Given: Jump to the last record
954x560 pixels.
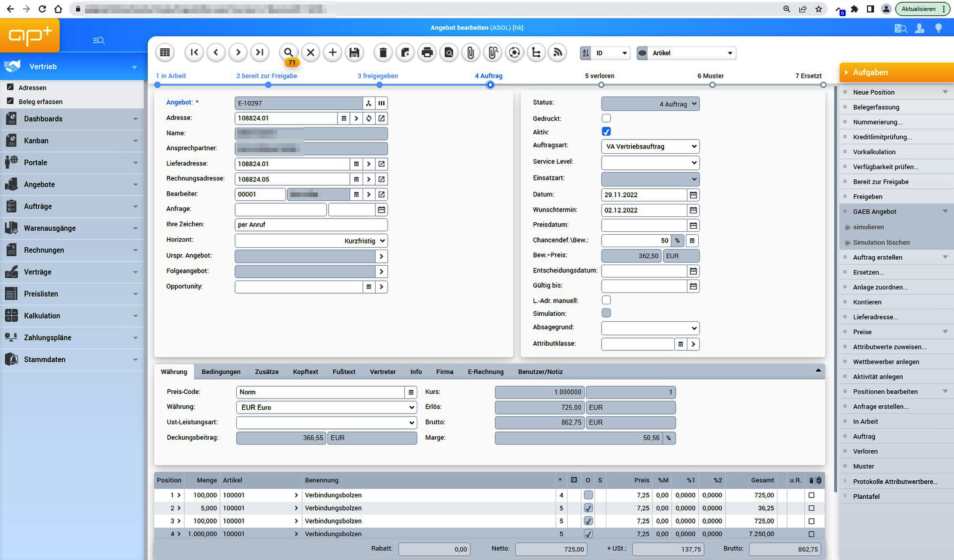Looking at the screenshot, I should point(259,52).
